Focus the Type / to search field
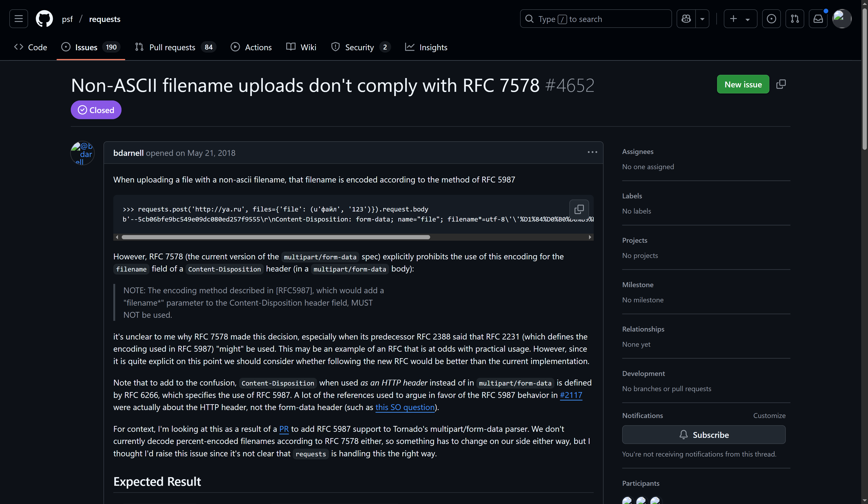Viewport: 868px width, 504px height. [x=595, y=19]
